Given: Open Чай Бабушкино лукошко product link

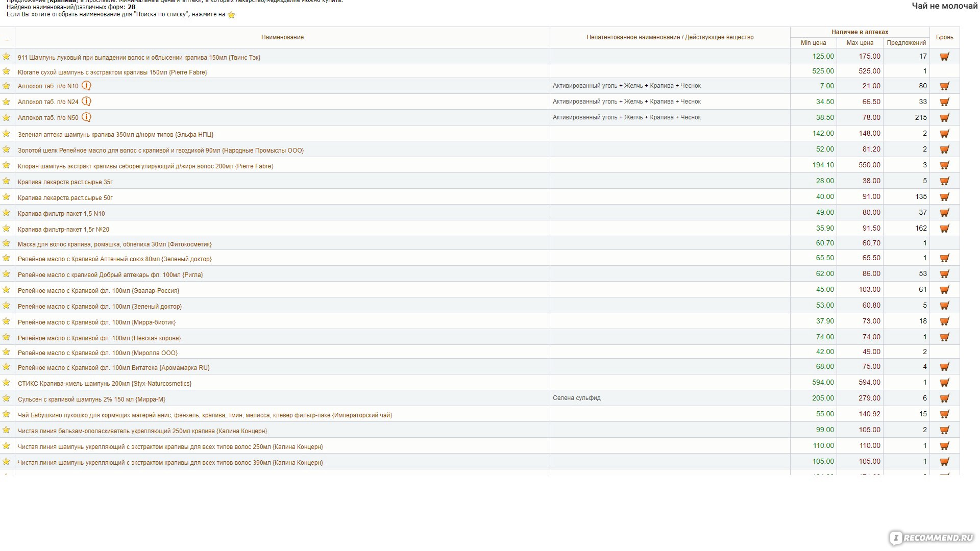Looking at the screenshot, I should pyautogui.click(x=205, y=415).
